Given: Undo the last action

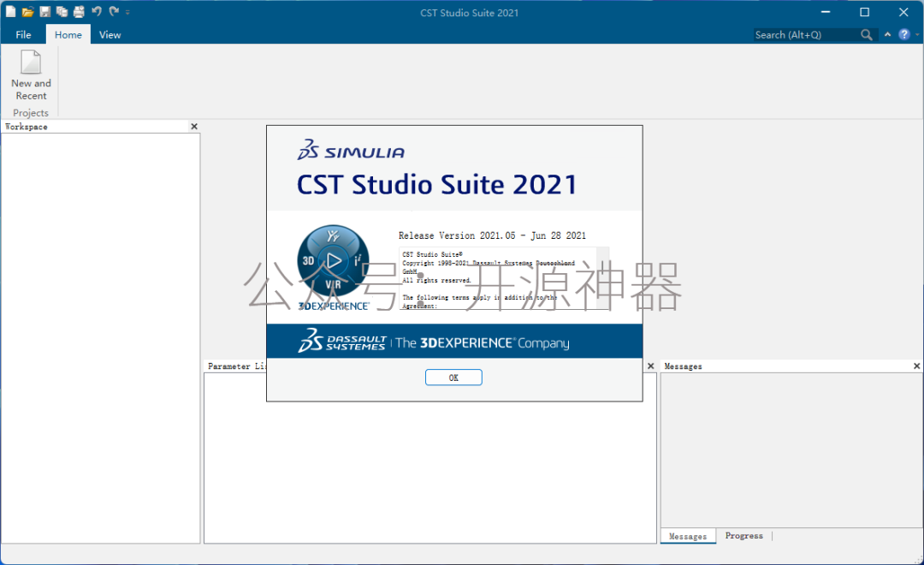Looking at the screenshot, I should (97, 11).
